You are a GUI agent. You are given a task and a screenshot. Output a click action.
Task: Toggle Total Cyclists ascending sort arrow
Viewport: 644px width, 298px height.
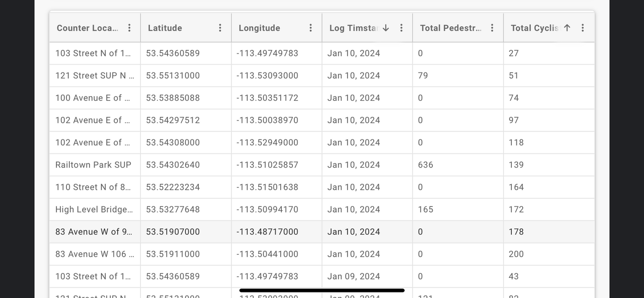click(x=567, y=28)
